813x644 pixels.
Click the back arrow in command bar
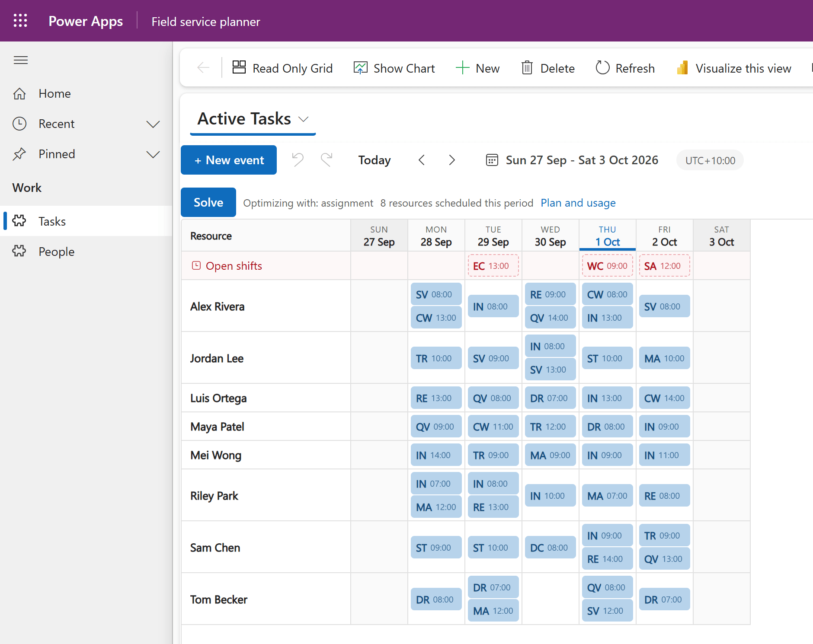pyautogui.click(x=203, y=68)
